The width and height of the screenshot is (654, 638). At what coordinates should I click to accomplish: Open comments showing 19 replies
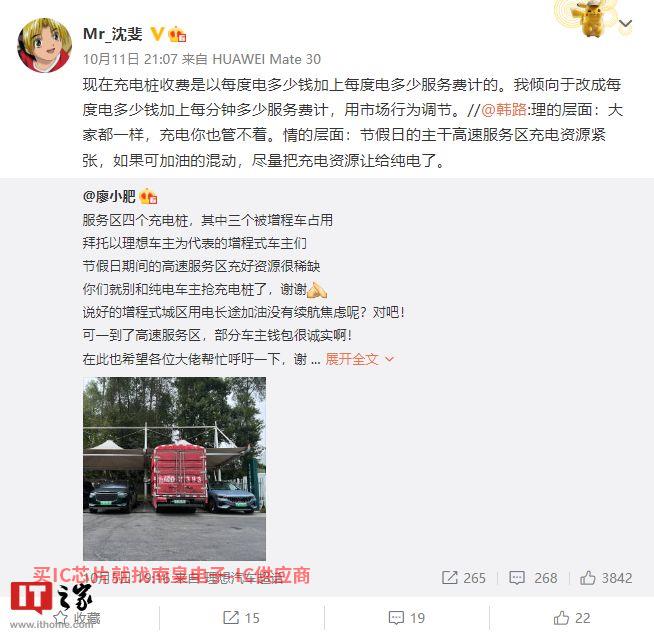pos(406,618)
